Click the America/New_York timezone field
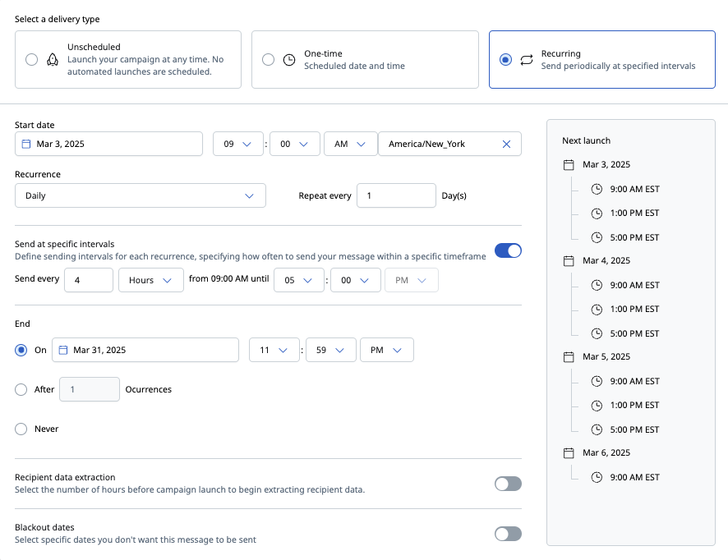 450,144
